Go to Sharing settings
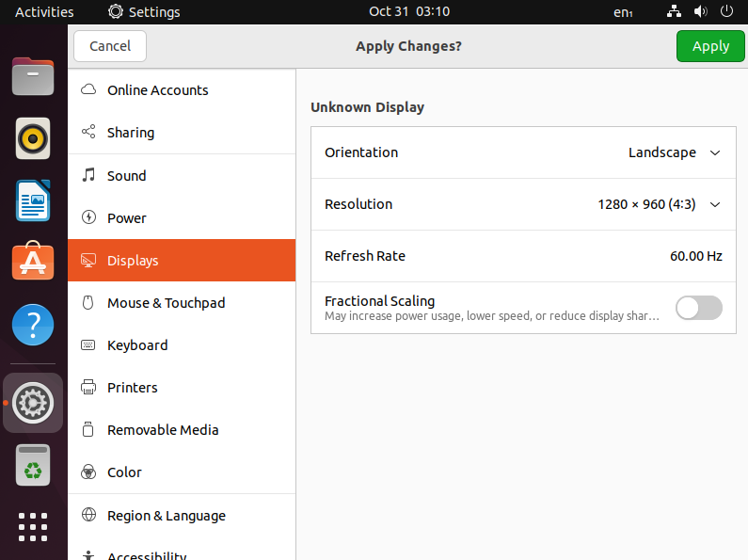 click(182, 133)
